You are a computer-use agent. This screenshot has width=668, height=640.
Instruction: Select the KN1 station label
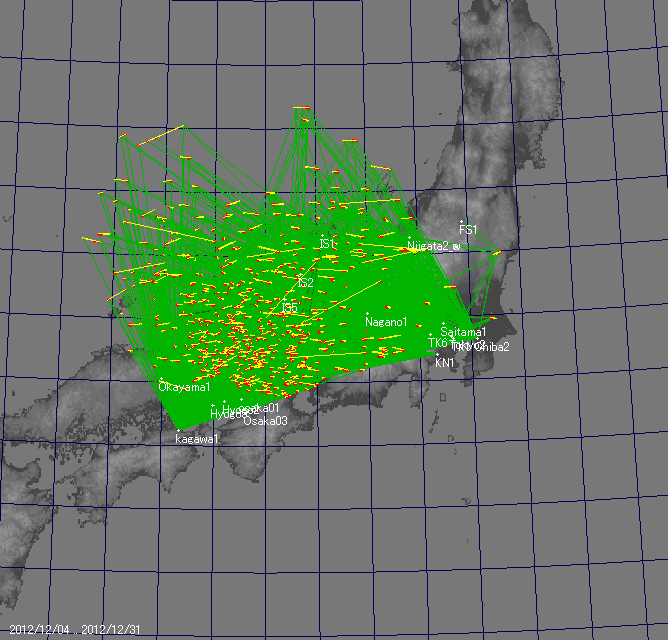[444, 363]
